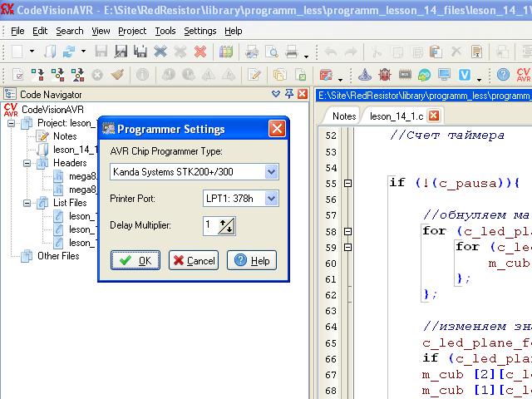Pin the Code Navigator panel
Image resolution: width=532 pixels, height=399 pixels.
click(288, 95)
